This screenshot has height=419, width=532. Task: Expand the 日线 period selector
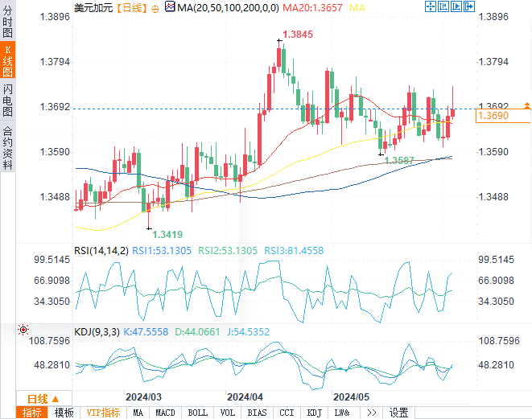43,399
